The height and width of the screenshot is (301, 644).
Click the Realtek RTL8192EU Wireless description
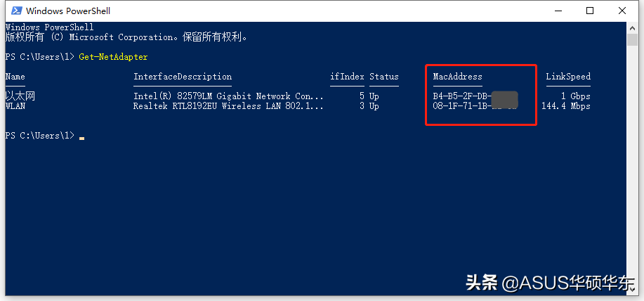(228, 106)
